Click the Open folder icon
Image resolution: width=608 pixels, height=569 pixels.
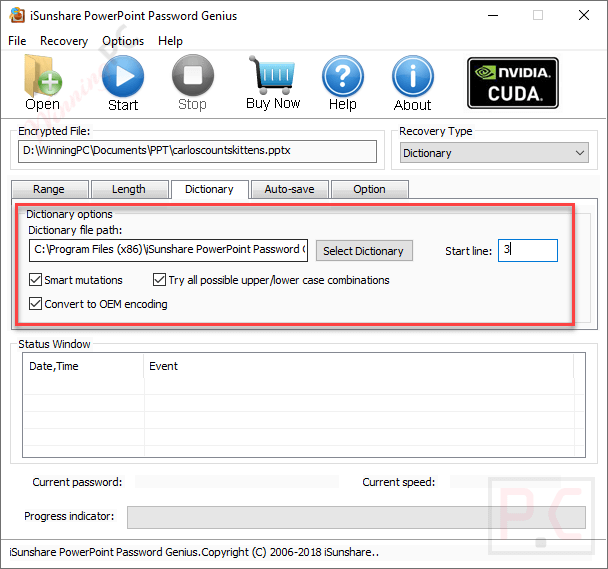(42, 76)
